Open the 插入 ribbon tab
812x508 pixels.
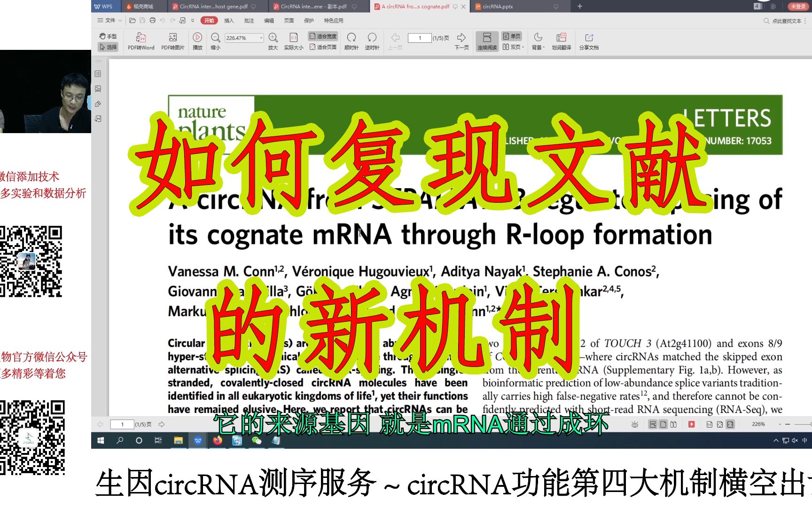pyautogui.click(x=229, y=20)
